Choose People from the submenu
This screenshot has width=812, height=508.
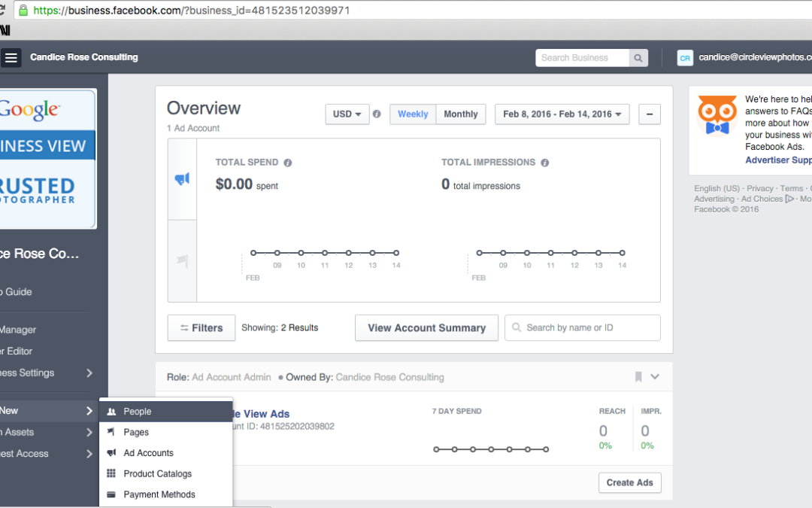click(x=138, y=412)
